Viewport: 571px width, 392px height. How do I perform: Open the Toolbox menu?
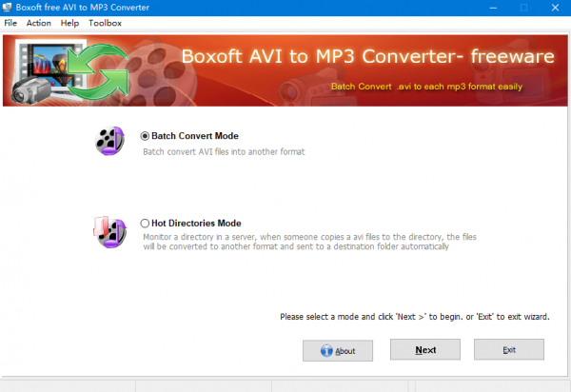click(105, 23)
